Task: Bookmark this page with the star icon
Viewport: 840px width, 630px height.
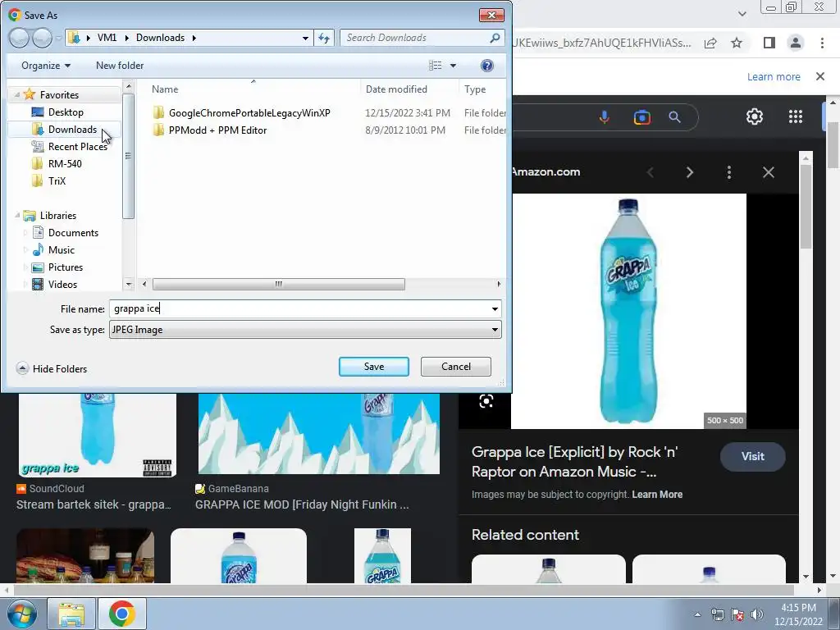Action: pyautogui.click(x=737, y=43)
